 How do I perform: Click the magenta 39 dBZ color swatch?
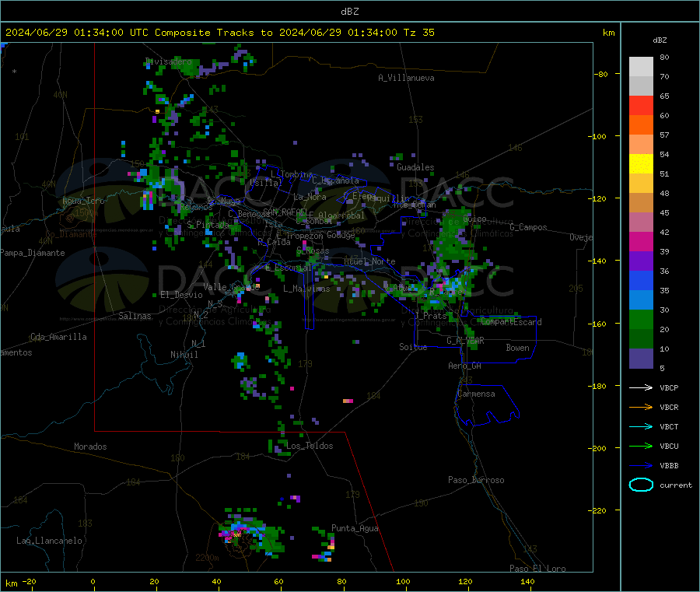click(641, 241)
